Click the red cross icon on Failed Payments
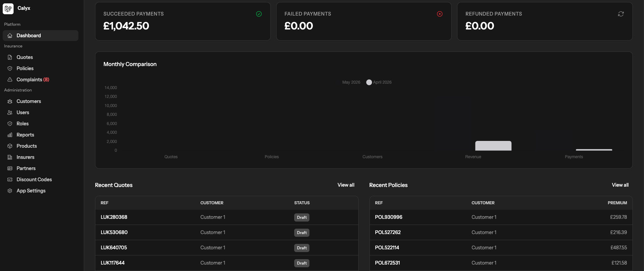The image size is (644, 271). click(440, 14)
